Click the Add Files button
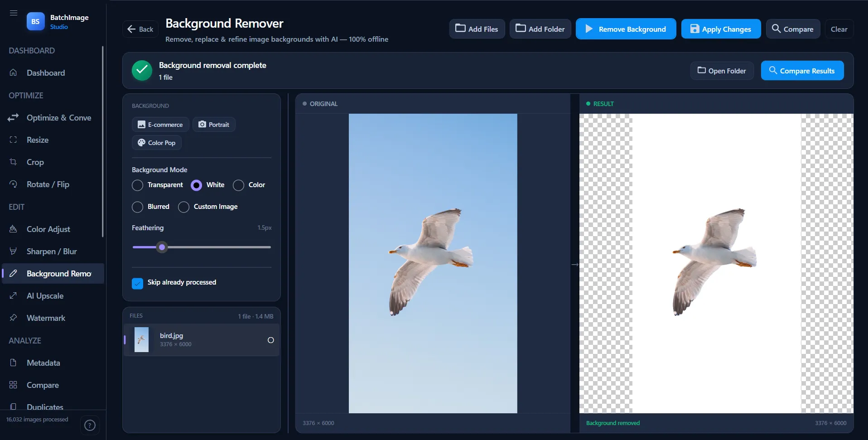The height and width of the screenshot is (440, 868). tap(477, 29)
